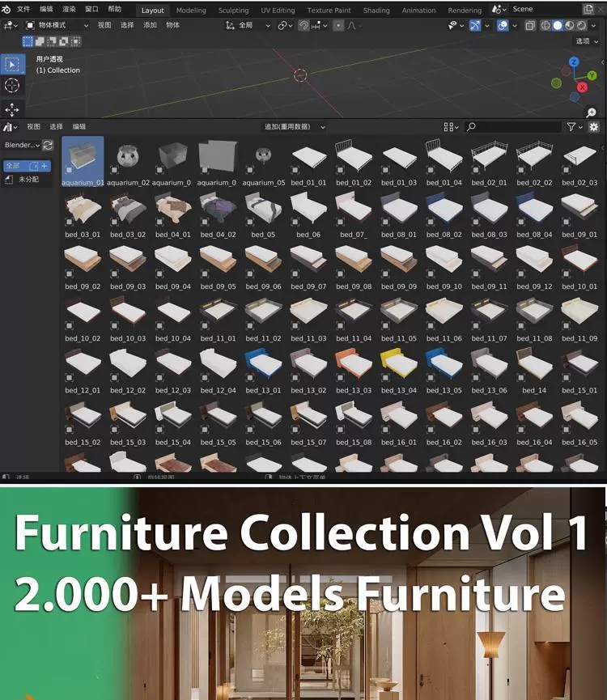Open snapping options dropdown
The width and height of the screenshot is (607, 700).
(320, 25)
